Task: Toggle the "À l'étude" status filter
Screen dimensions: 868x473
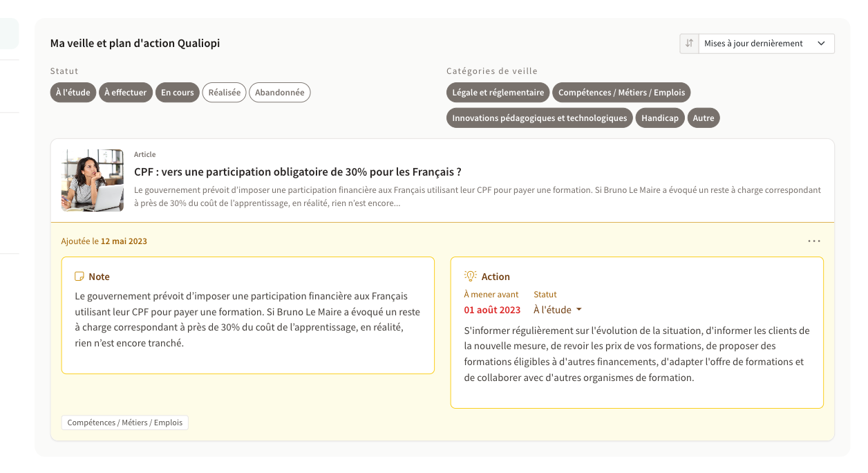Action: pos(73,93)
